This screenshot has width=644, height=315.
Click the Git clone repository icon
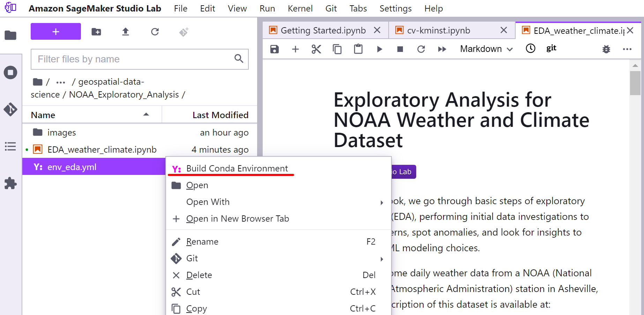pyautogui.click(x=184, y=32)
